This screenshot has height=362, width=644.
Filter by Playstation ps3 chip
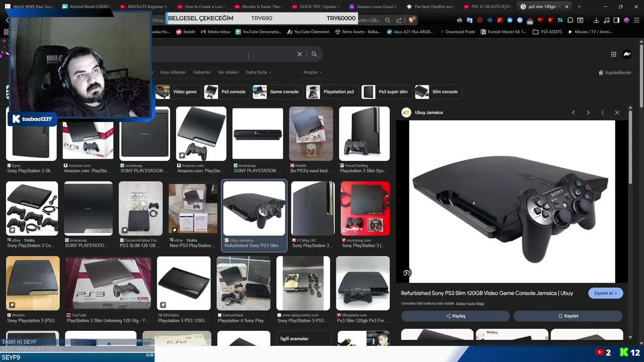coord(332,92)
